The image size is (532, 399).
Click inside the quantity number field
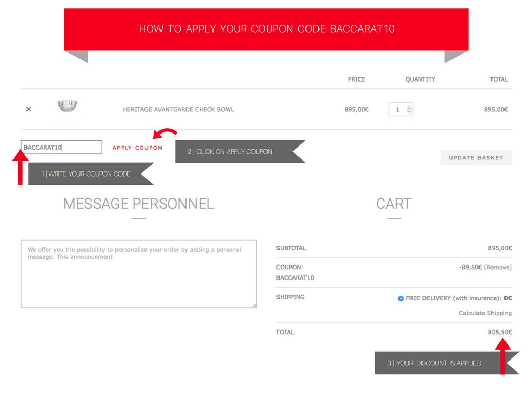coord(398,110)
